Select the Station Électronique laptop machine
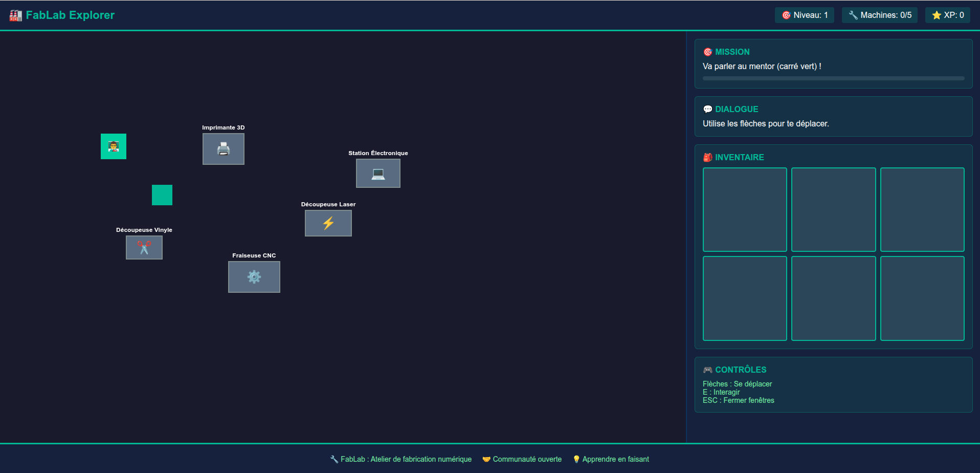The height and width of the screenshot is (473, 980). pyautogui.click(x=378, y=174)
